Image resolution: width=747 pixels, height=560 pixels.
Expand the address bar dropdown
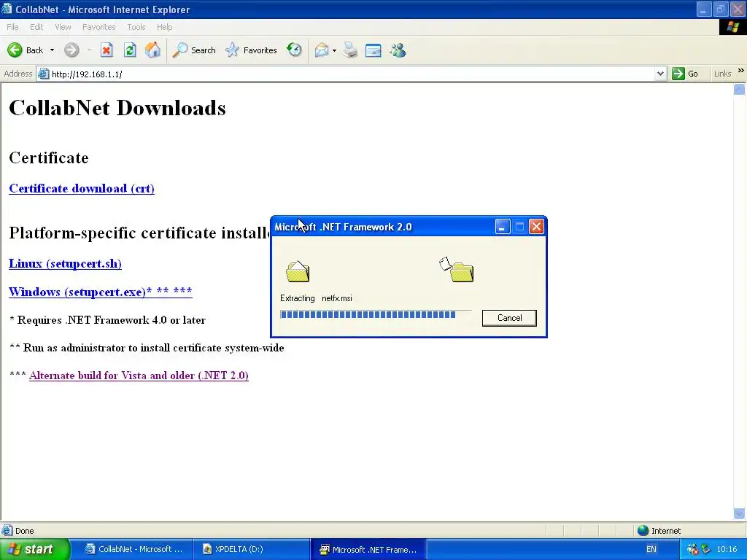(659, 74)
